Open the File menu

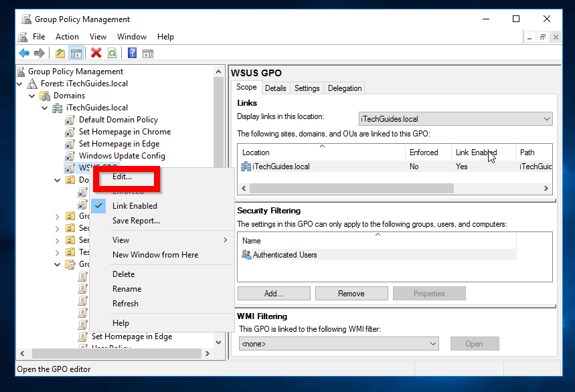[x=39, y=37]
